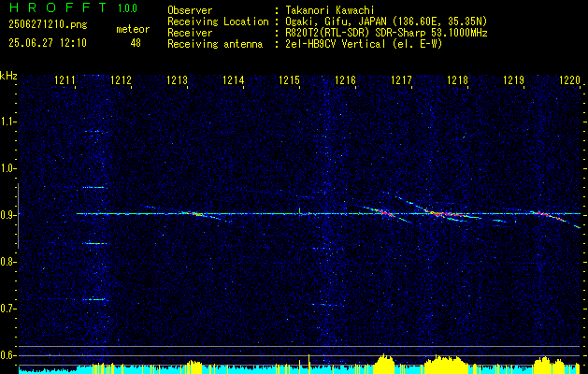Click time marker 1215
This screenshot has height=374, width=588.
pyautogui.click(x=289, y=79)
